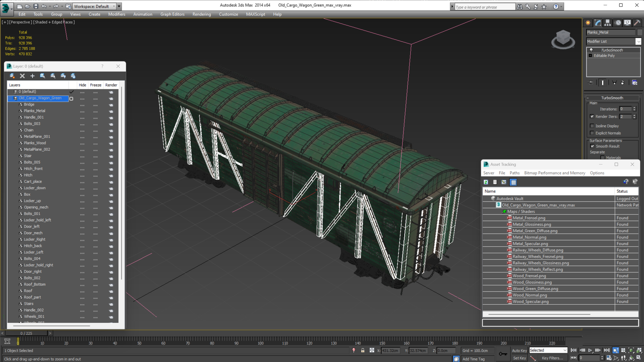
Task: Open the Utilities hammer panel tab
Action: (637, 23)
